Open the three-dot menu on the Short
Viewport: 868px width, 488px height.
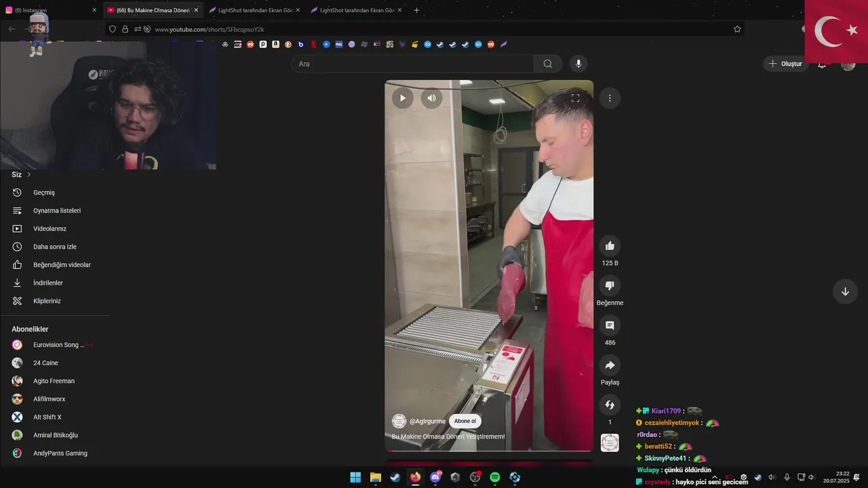[610, 98]
